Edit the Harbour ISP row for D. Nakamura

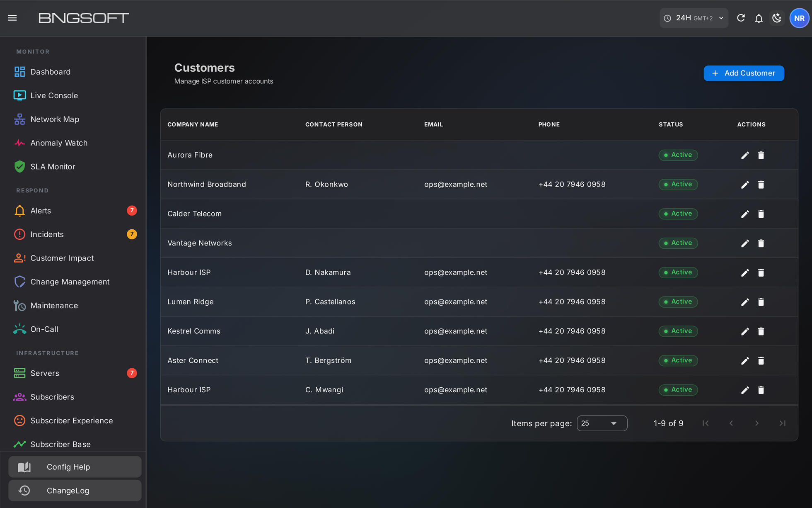[x=745, y=272]
